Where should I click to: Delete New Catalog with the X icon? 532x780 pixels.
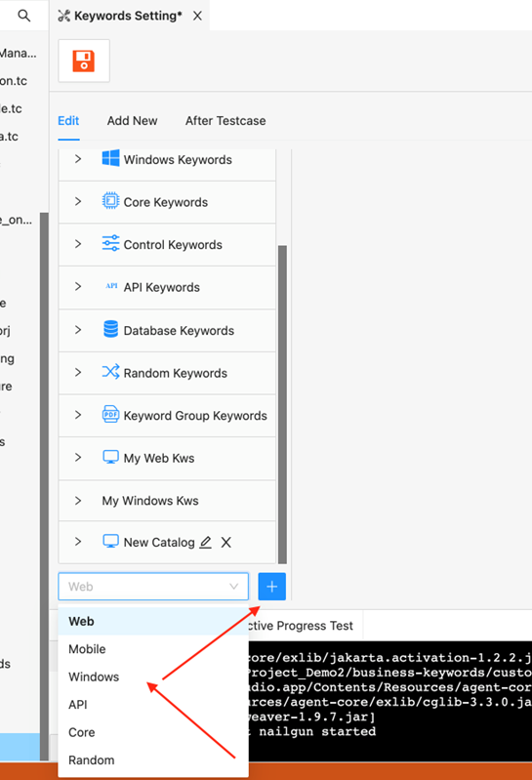226,542
